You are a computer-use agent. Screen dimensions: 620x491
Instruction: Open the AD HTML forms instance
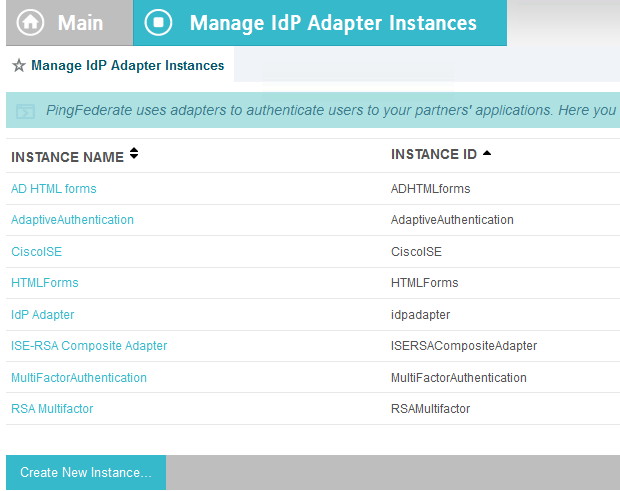click(54, 189)
